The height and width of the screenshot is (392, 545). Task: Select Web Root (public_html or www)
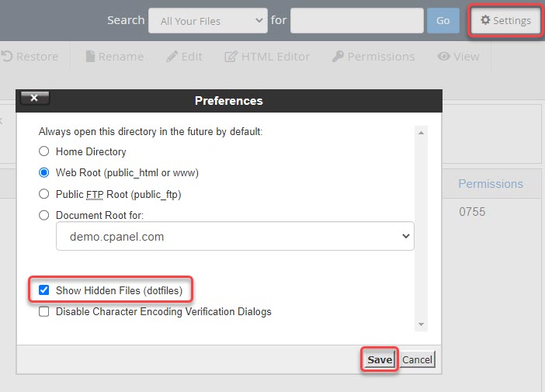point(44,172)
